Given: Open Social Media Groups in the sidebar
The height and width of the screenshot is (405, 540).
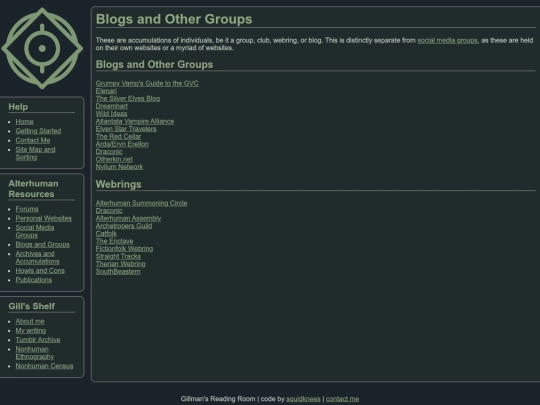Looking at the screenshot, I should coord(35,231).
